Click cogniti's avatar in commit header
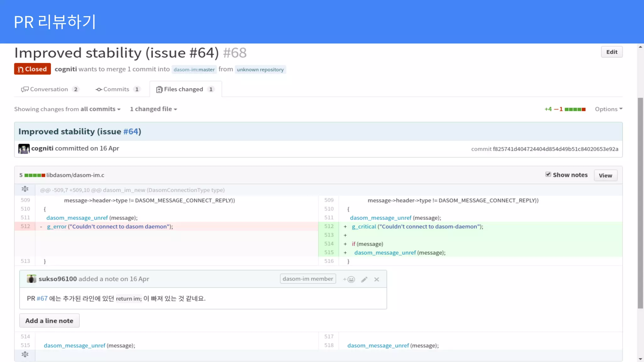The image size is (644, 362). point(24,149)
